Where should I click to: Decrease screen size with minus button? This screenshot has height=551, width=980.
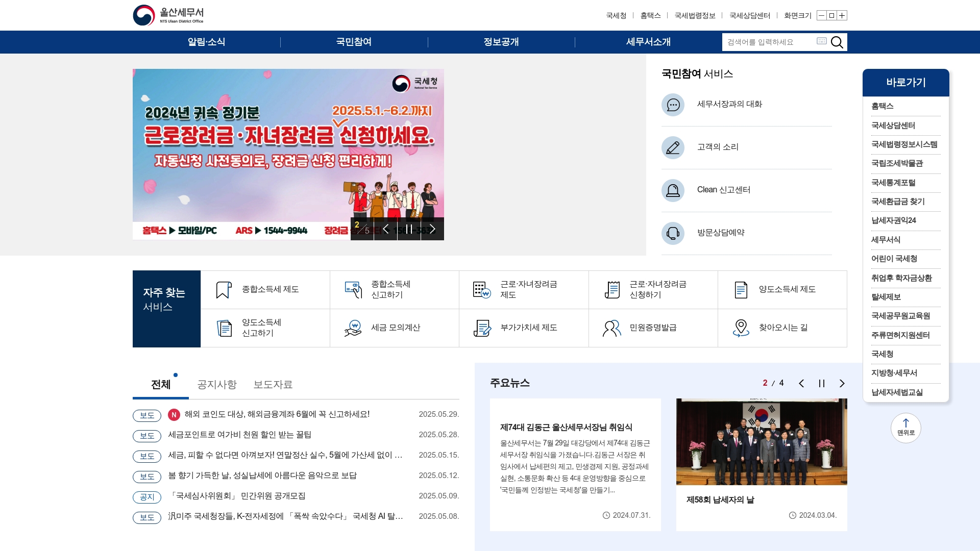(821, 15)
